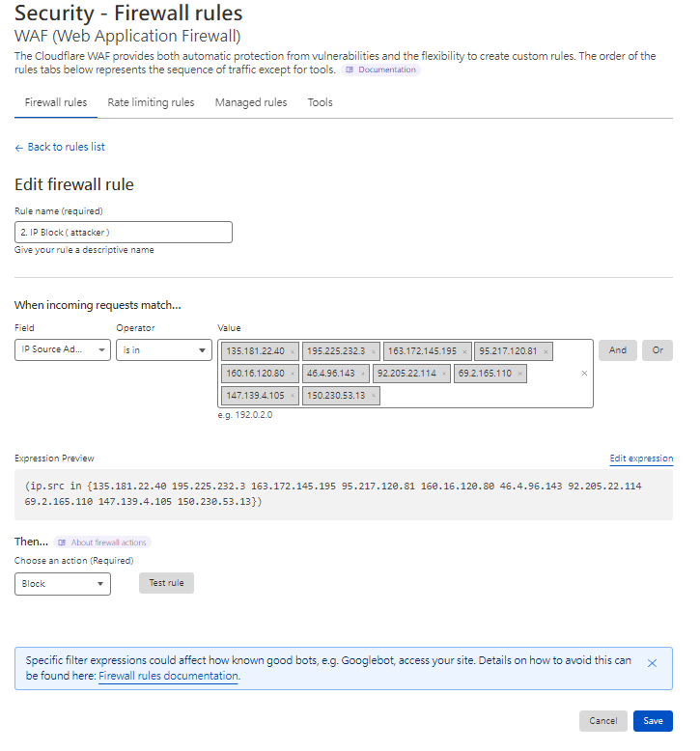Image resolution: width=700 pixels, height=751 pixels.
Task: Switch to Rate limiting rules tab
Action: click(151, 102)
